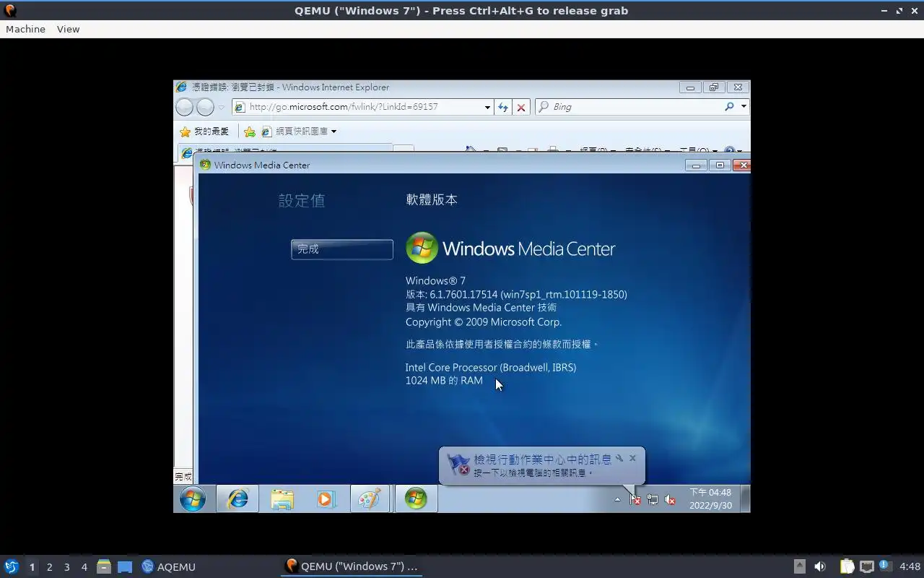The width and height of the screenshot is (924, 578).
Task: Click the IE refresh button
Action: pyautogui.click(x=503, y=107)
